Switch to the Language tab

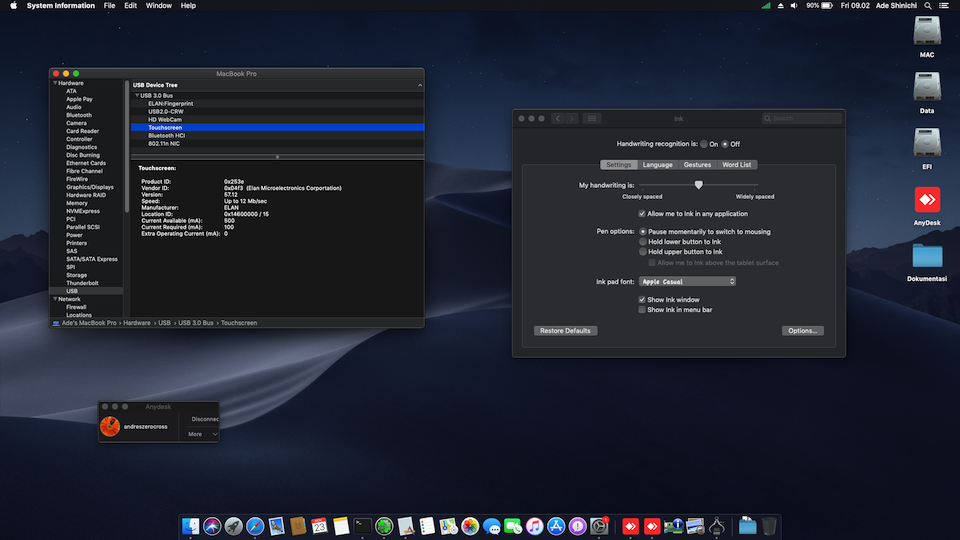658,165
